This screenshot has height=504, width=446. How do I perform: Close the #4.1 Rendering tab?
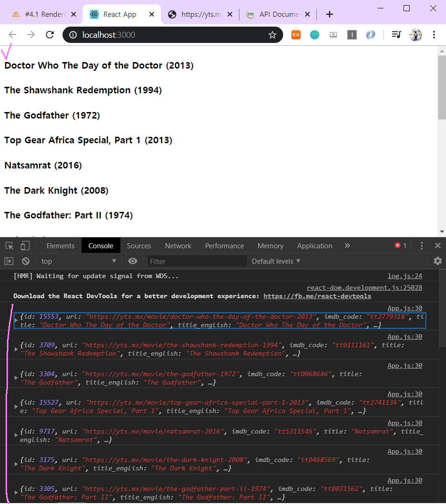tap(74, 14)
